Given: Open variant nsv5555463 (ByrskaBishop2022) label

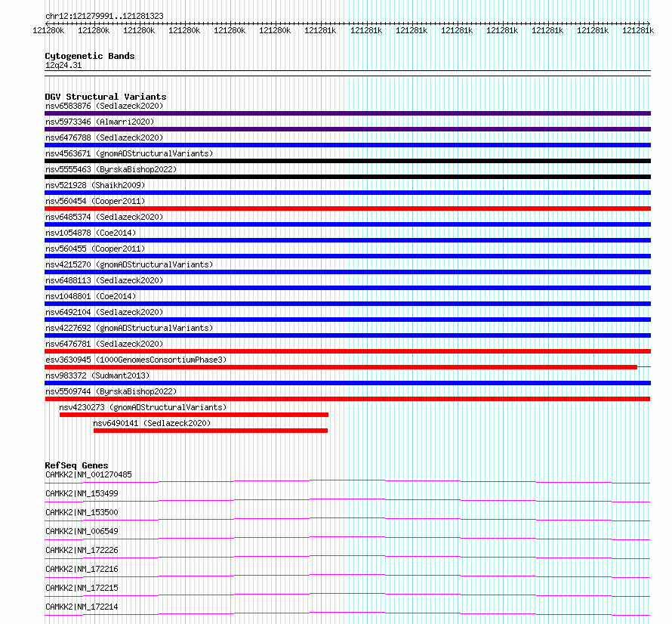Looking at the screenshot, I should 111,169.
